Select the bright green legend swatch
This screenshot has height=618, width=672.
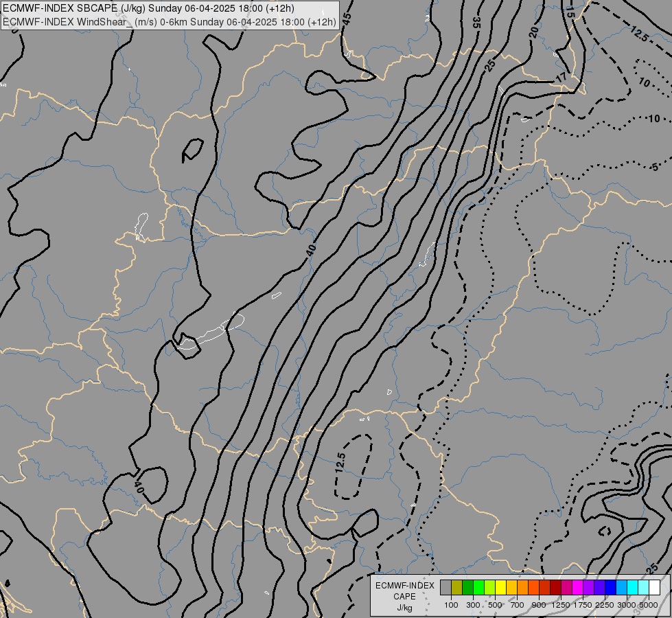click(x=478, y=588)
